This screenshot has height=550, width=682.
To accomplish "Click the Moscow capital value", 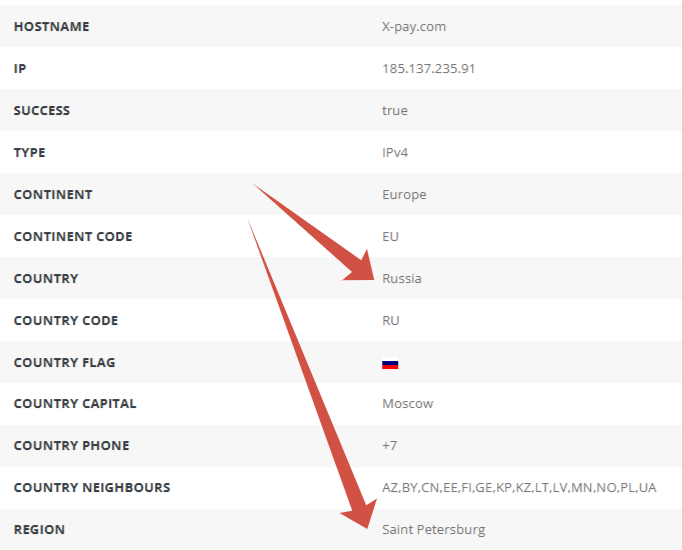I will pos(407,404).
